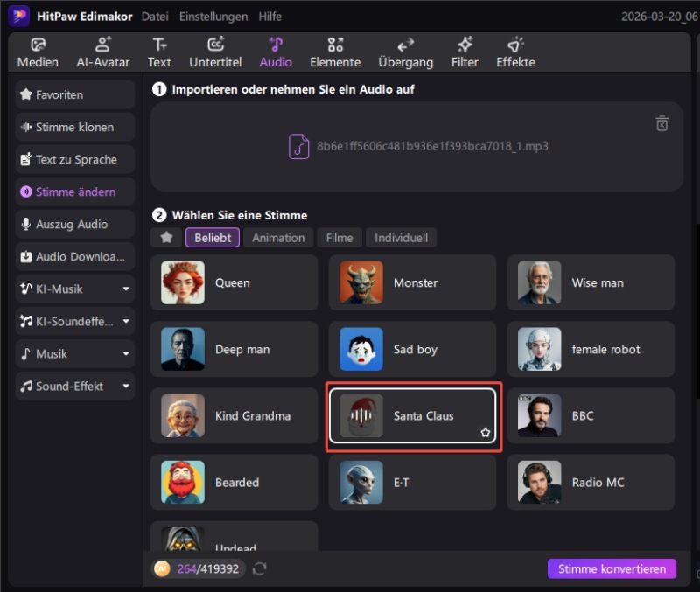The width and height of the screenshot is (700, 592).
Task: Open the Elemente panel
Action: [x=334, y=52]
